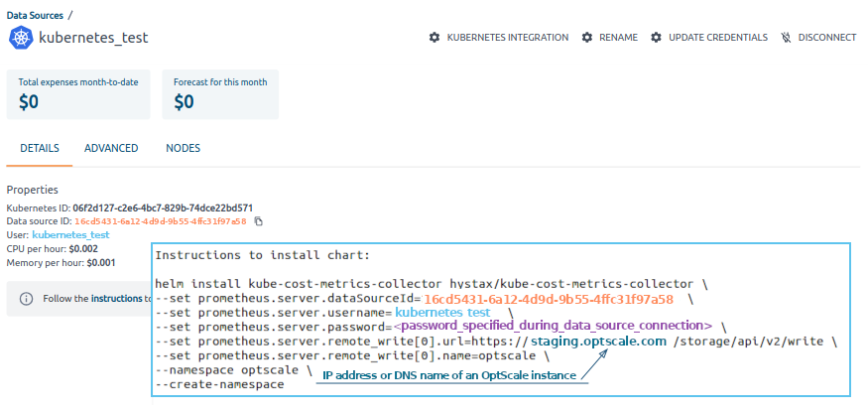Viewport: 868px width, 414px height.
Task: Click the info icon in the instructions notice
Action: [x=26, y=299]
